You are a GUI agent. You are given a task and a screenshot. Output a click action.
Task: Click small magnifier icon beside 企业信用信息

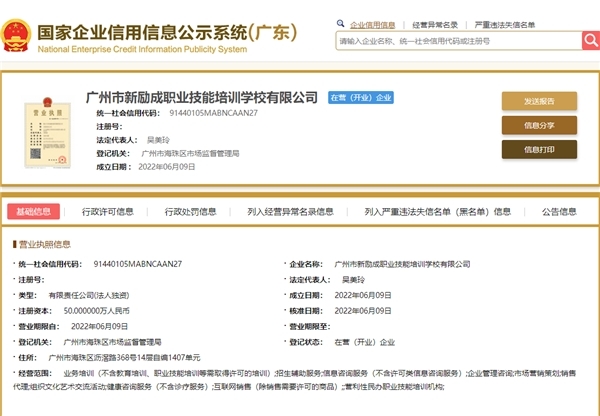[x=340, y=24]
